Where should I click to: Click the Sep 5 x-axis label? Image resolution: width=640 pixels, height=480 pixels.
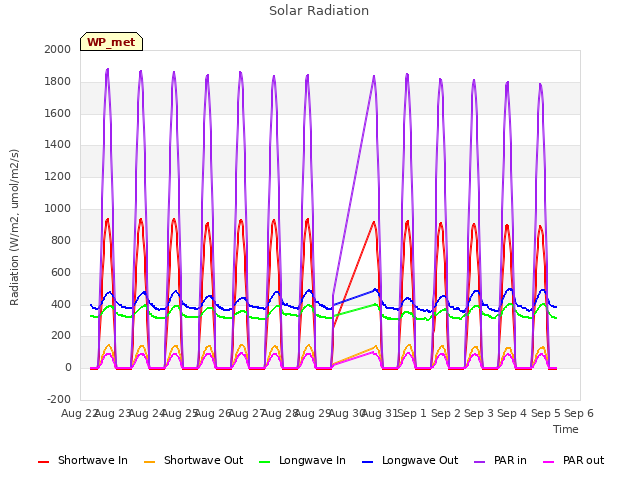pyautogui.click(x=546, y=413)
